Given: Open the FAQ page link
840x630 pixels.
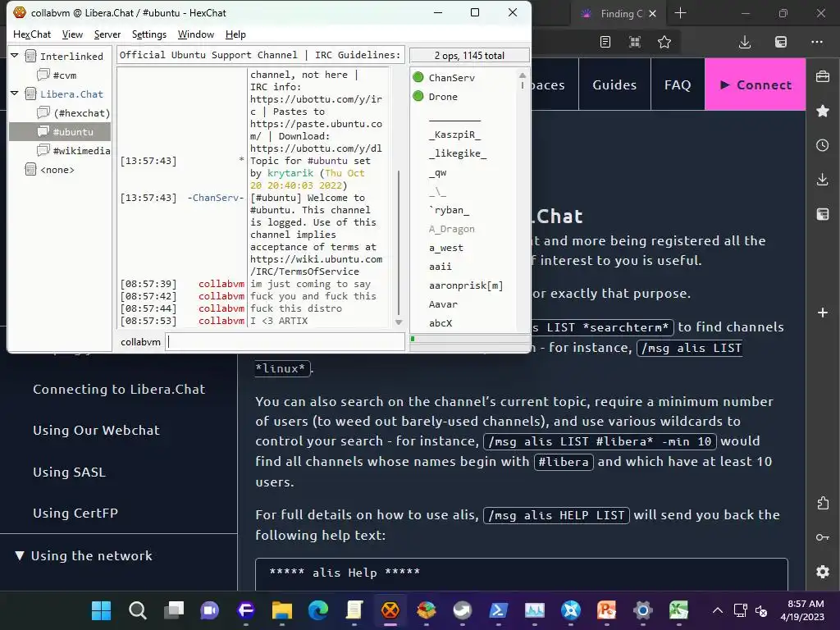Looking at the screenshot, I should point(678,84).
